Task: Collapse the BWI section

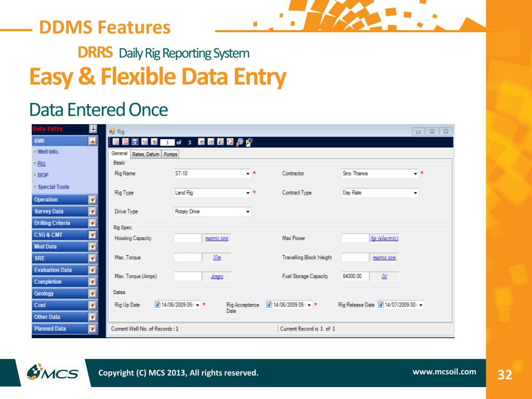Action: pyautogui.click(x=92, y=141)
